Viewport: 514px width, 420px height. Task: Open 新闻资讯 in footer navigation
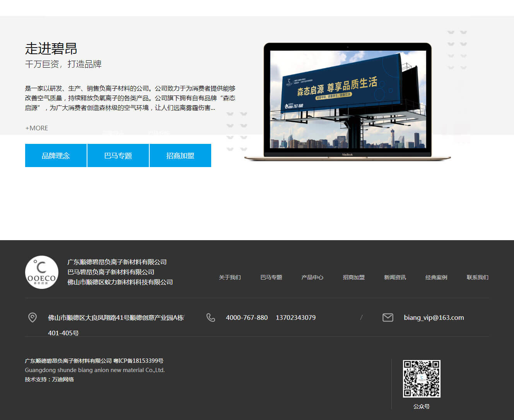395,277
